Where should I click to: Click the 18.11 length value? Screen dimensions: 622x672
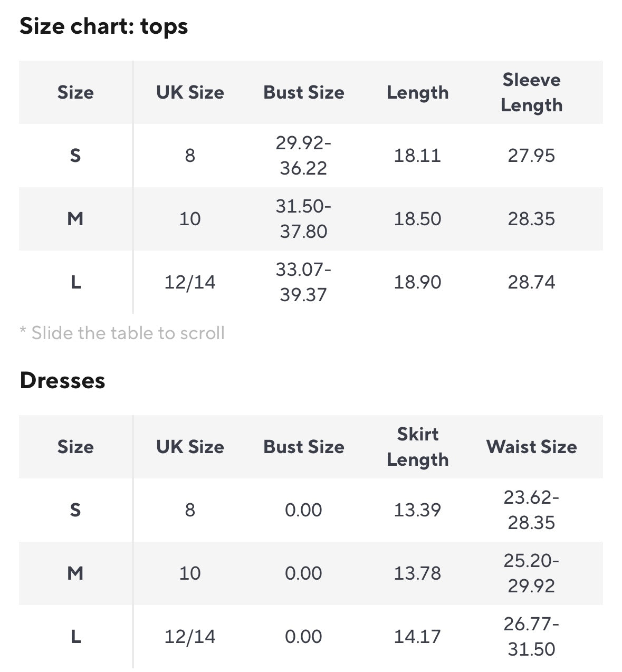[417, 156]
